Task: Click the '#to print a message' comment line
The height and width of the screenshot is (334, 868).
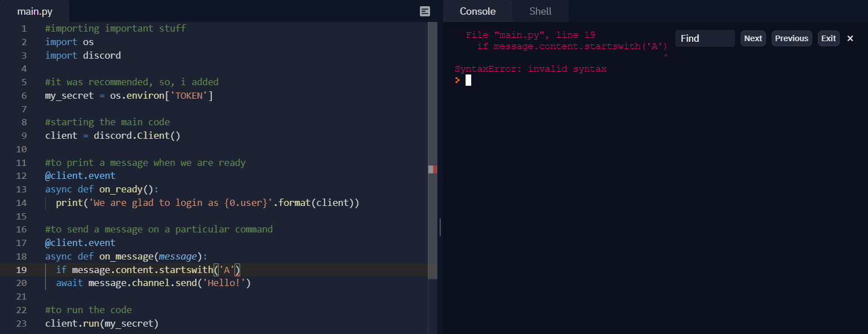Action: coord(145,162)
